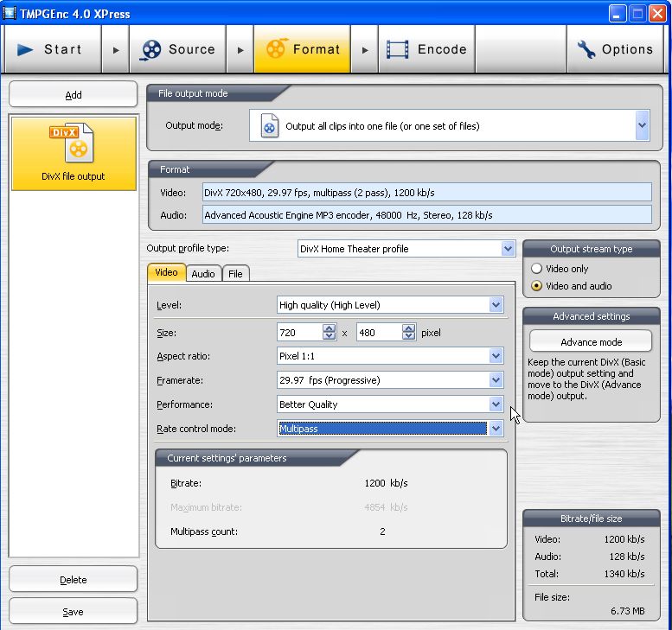Viewport: 672px width, 630px height.
Task: Click the Save button
Action: pyautogui.click(x=73, y=611)
